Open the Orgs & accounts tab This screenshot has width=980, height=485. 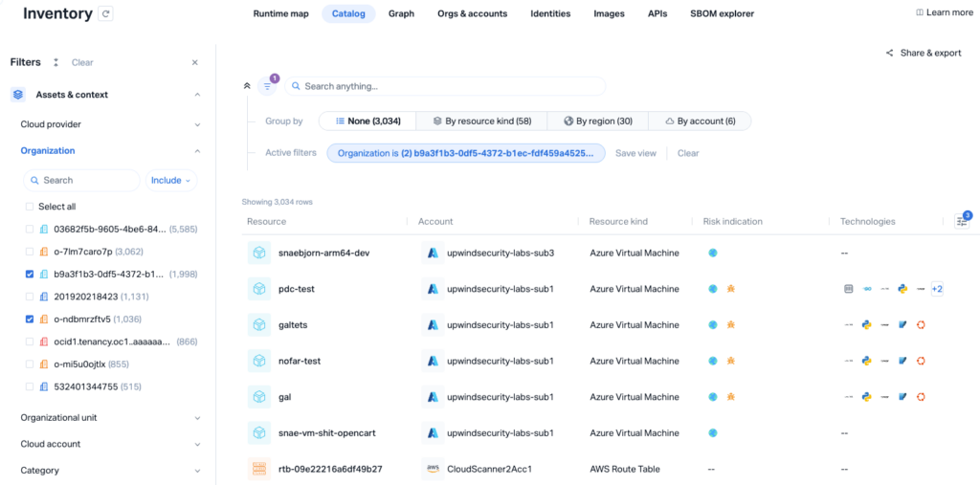click(x=473, y=13)
